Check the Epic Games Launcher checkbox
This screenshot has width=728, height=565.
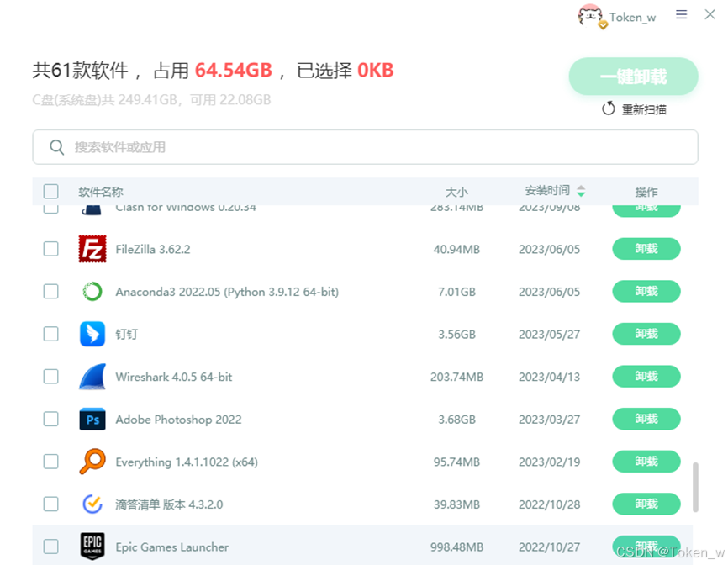click(50, 547)
